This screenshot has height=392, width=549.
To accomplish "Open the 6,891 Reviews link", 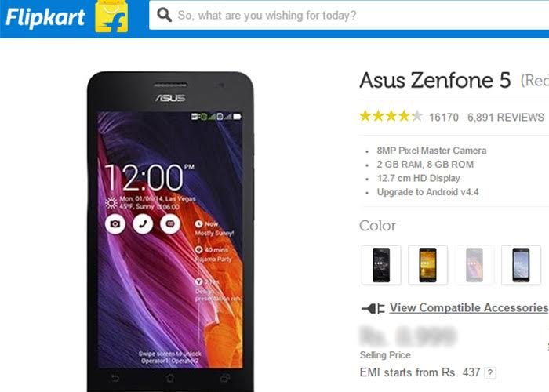I will tap(506, 117).
